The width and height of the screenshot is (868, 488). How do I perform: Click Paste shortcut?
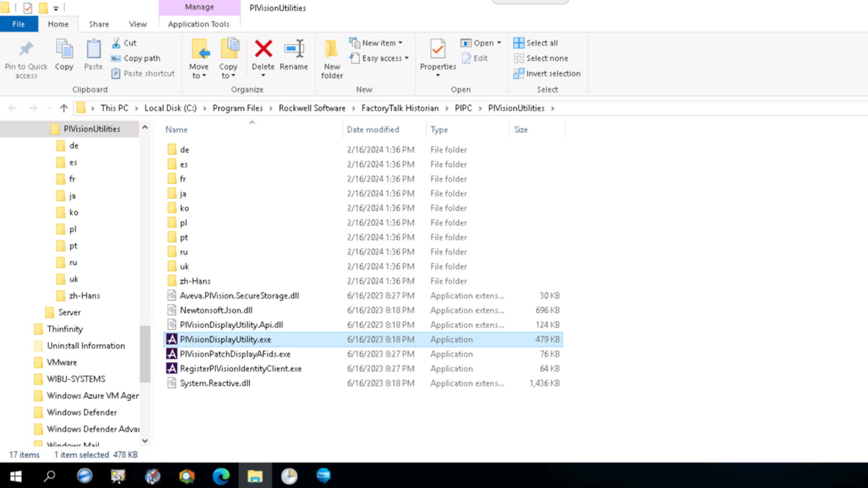point(143,73)
